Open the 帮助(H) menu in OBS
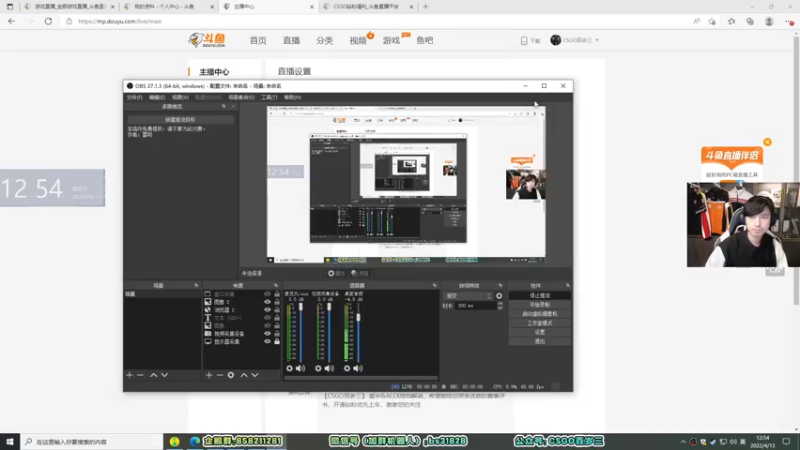 pos(293,97)
